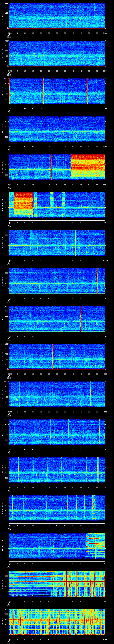The width and height of the screenshot is (114, 644).
Task: Click the '55:00' end-time label
Action: pos(105,71)
